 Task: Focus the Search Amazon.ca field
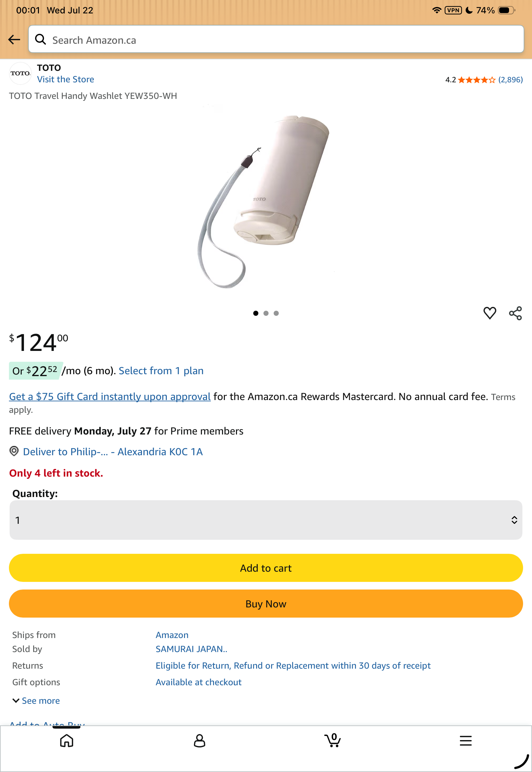276,39
